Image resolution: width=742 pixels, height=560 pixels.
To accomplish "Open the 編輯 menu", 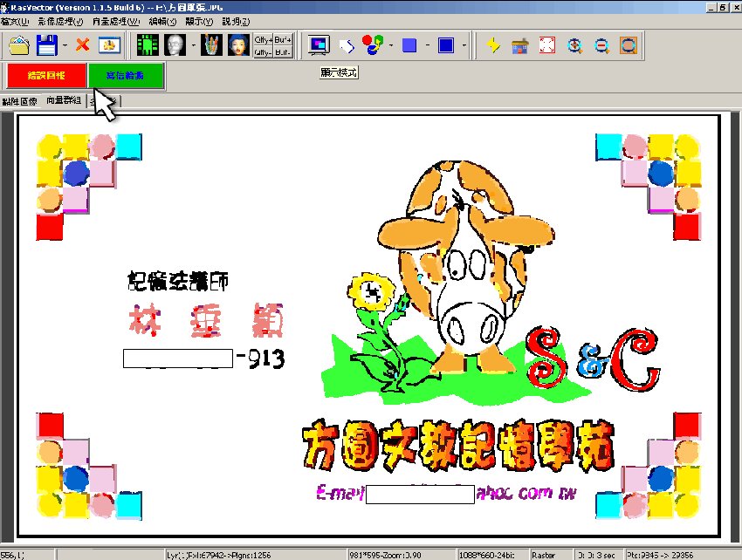I will point(162,21).
